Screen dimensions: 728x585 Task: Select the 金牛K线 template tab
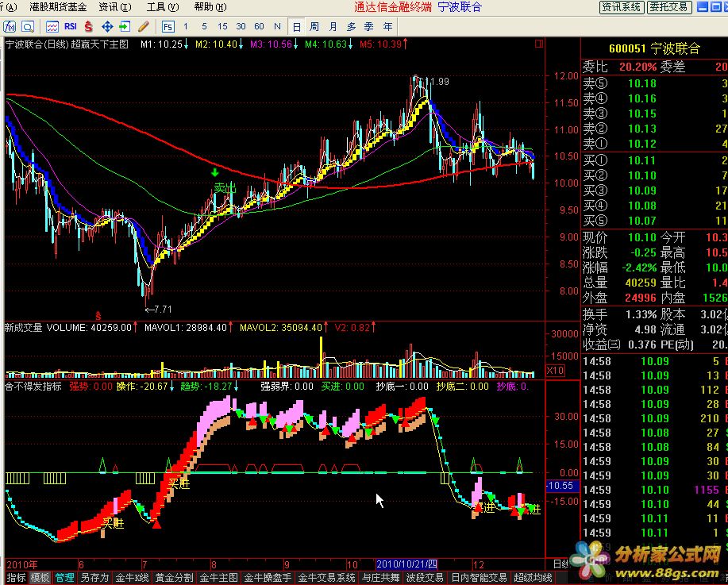click(132, 578)
